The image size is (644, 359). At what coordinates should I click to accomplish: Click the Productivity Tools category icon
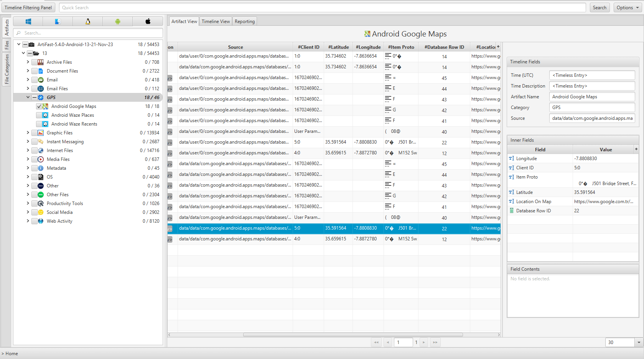(x=41, y=203)
